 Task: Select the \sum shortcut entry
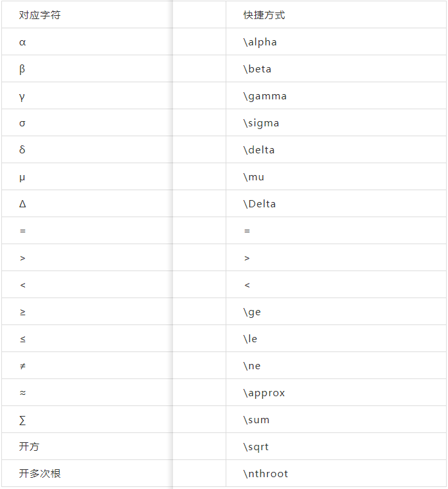click(x=257, y=420)
